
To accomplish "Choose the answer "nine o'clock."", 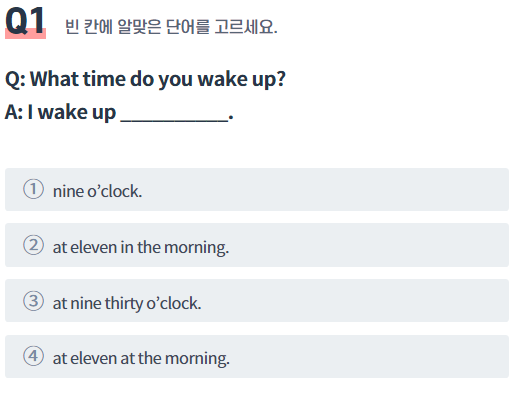I will coord(97,191).
